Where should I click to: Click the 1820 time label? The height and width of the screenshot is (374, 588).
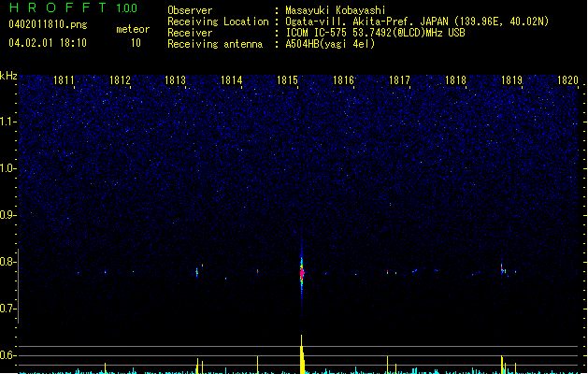[567, 80]
